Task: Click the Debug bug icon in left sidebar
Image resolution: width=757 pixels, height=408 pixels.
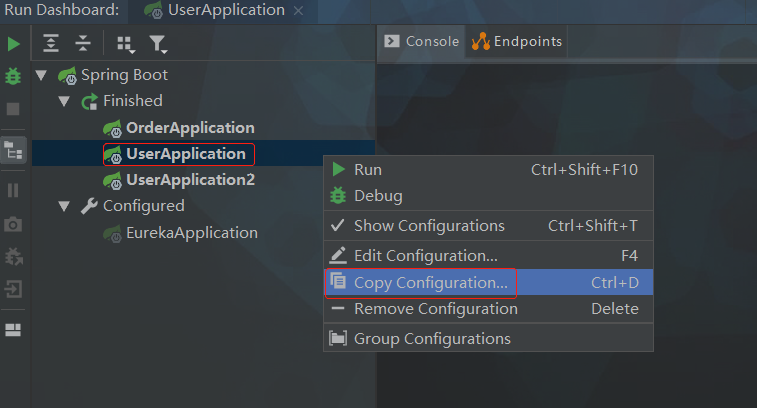Action: click(13, 76)
